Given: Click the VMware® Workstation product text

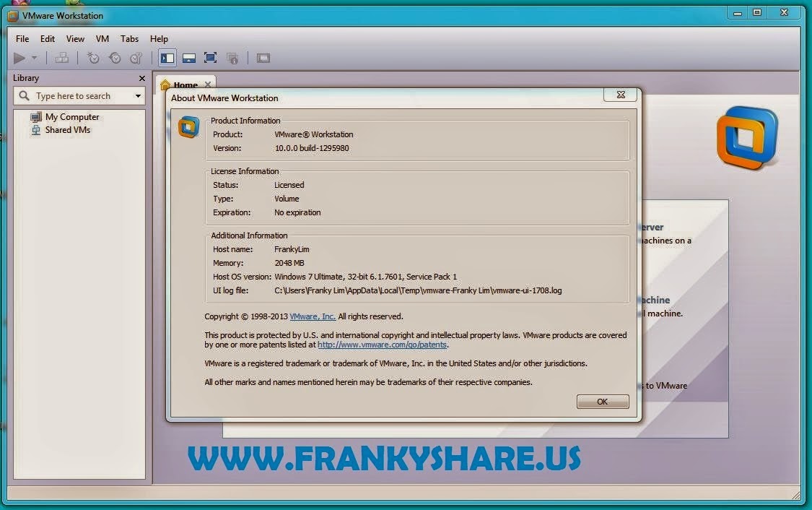Looking at the screenshot, I should coord(314,134).
